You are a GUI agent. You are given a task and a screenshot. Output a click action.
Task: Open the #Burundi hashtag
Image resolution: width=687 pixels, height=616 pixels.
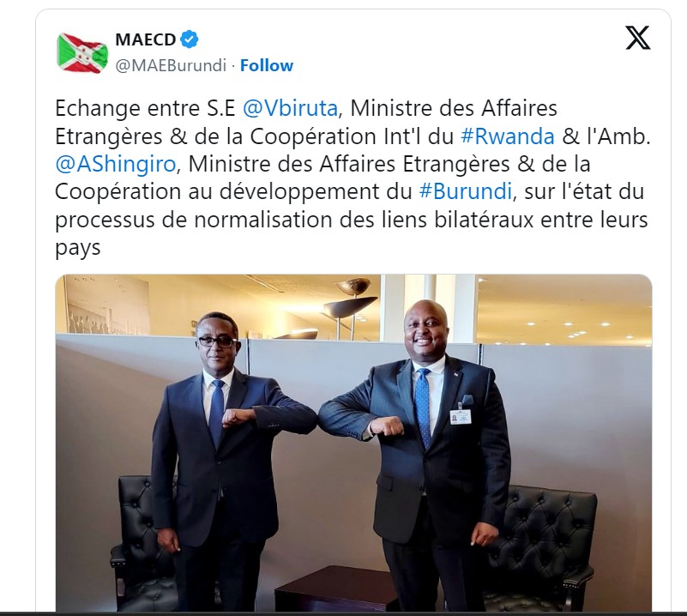pos(466,191)
